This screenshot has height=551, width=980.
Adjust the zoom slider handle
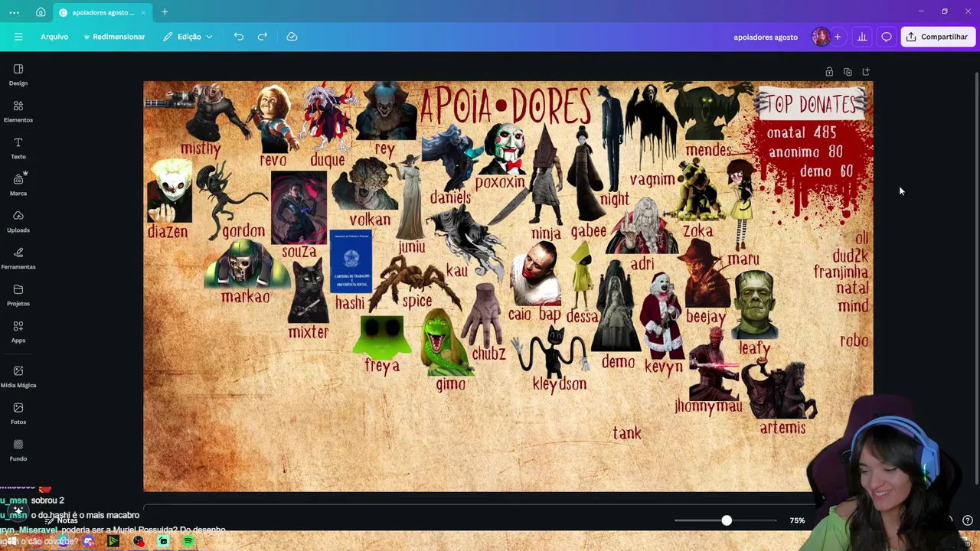[727, 520]
